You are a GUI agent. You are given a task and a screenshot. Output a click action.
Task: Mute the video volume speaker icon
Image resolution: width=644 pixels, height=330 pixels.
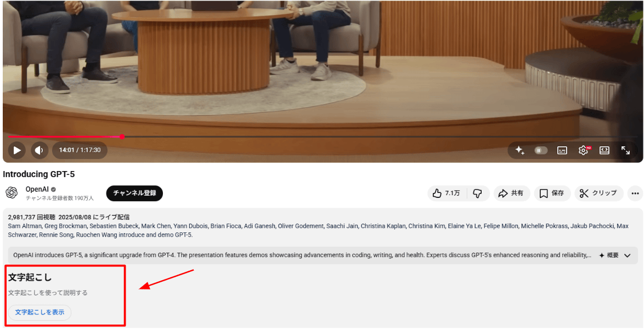pos(39,150)
